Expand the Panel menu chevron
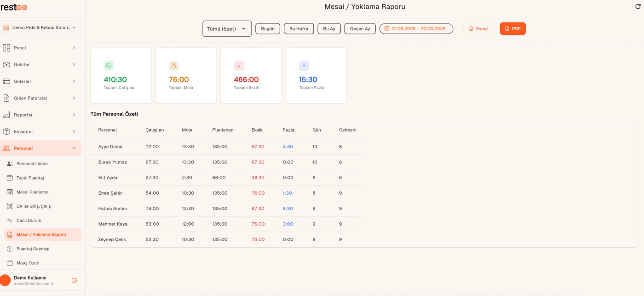Viewport: 644px width, 296px height. [x=74, y=48]
